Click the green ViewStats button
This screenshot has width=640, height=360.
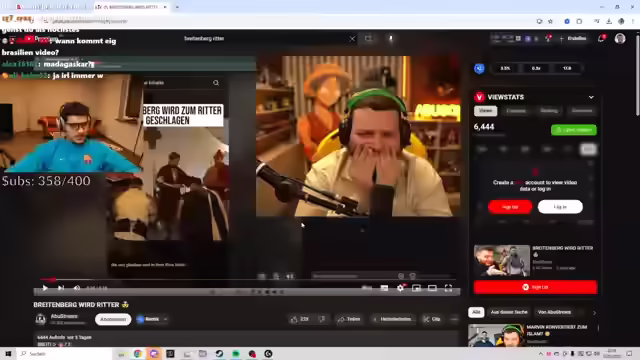[x=574, y=130]
